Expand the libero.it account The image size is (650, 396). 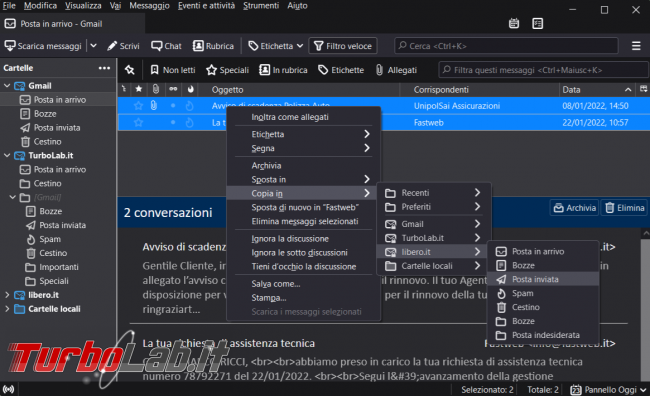[x=7, y=295]
